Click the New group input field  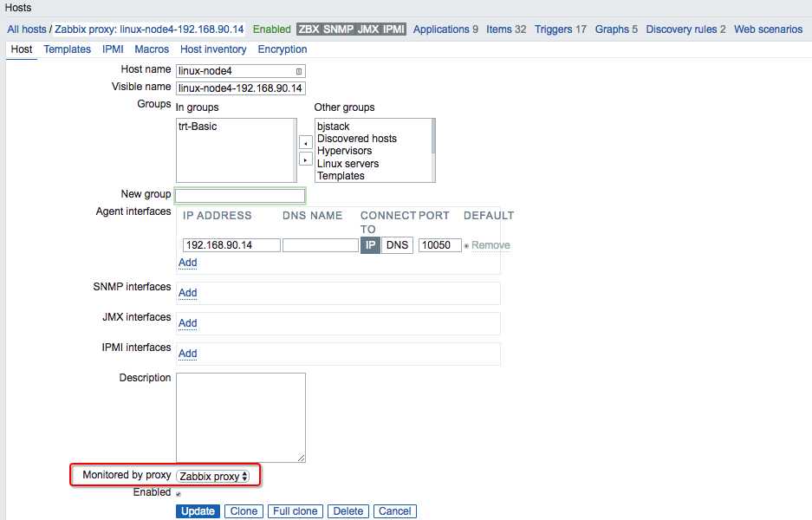pyautogui.click(x=240, y=195)
